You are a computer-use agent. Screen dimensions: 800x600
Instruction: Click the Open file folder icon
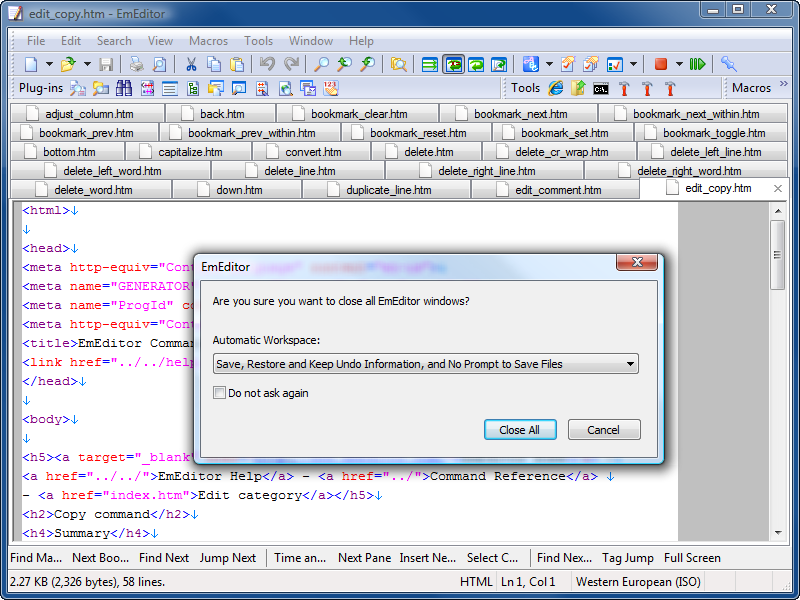68,64
